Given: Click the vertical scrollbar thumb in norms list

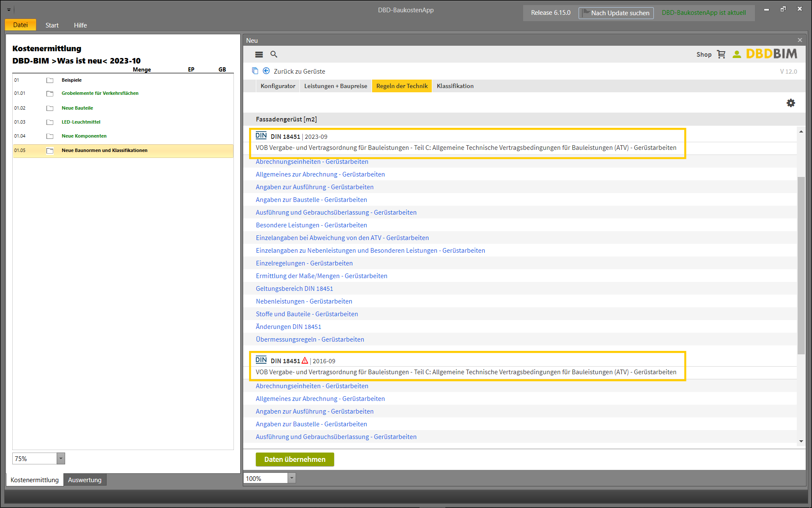Looking at the screenshot, I should pos(801,265).
